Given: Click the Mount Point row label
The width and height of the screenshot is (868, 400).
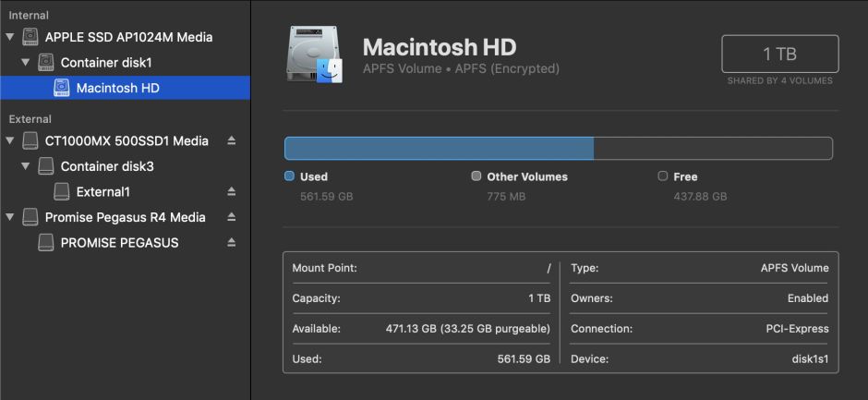Looking at the screenshot, I should 325,268.
